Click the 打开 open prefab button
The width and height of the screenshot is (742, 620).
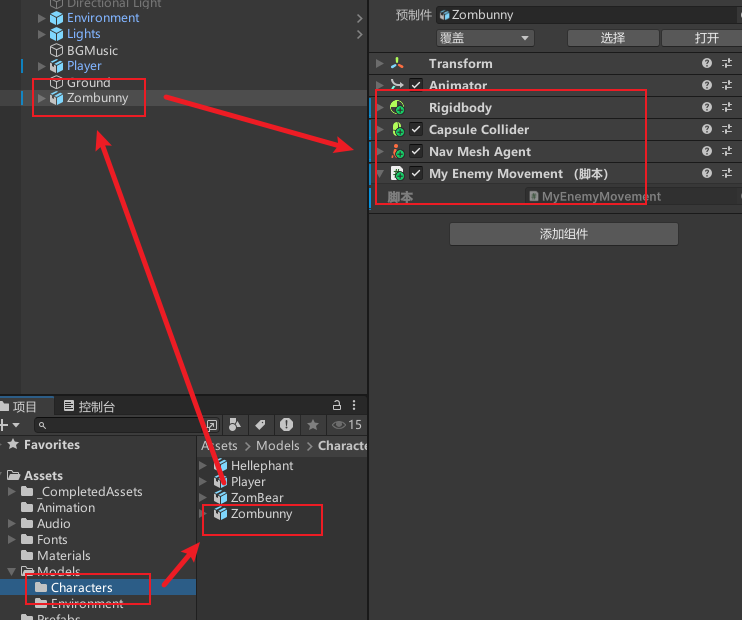[703, 38]
